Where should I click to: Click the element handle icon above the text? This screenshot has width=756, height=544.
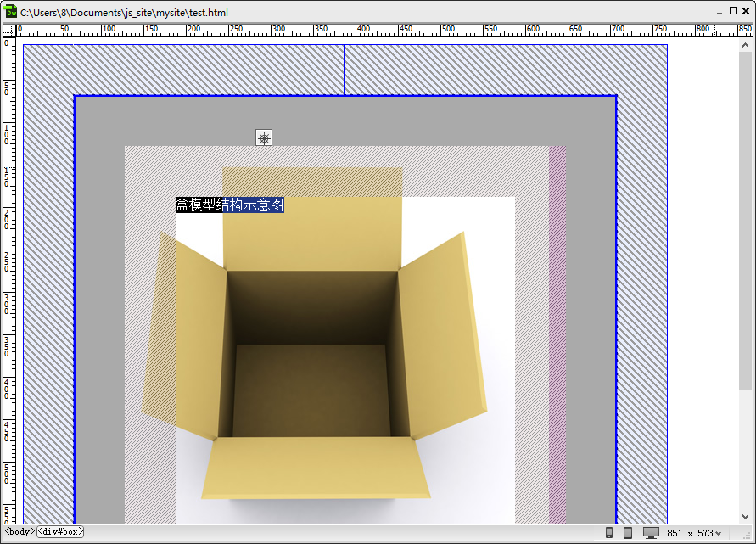[x=265, y=137]
